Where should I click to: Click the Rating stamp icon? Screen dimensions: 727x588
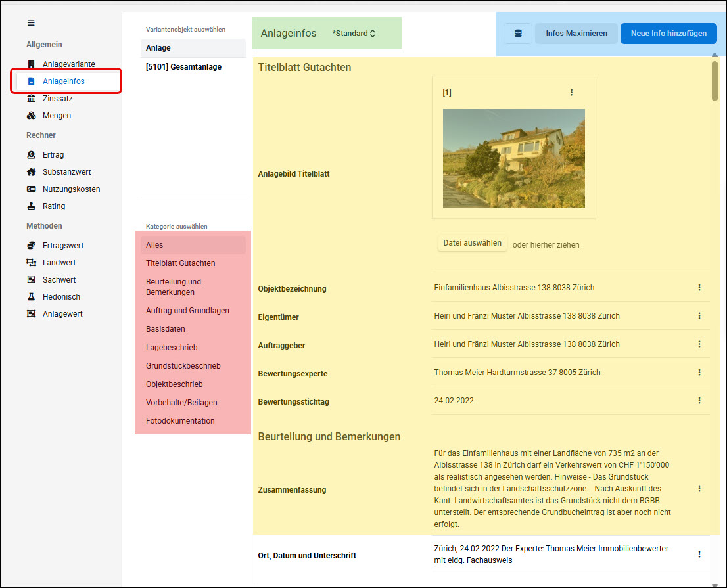click(31, 206)
